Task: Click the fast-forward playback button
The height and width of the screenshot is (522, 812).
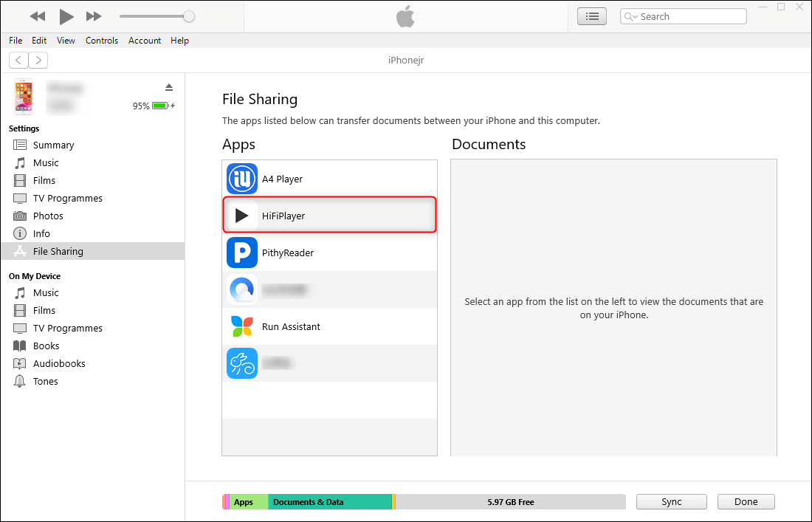Action: point(94,16)
